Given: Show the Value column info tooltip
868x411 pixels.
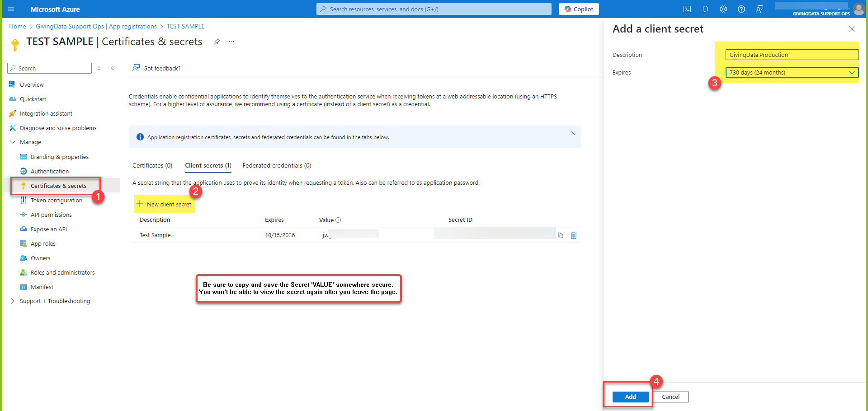Looking at the screenshot, I should 339,220.
